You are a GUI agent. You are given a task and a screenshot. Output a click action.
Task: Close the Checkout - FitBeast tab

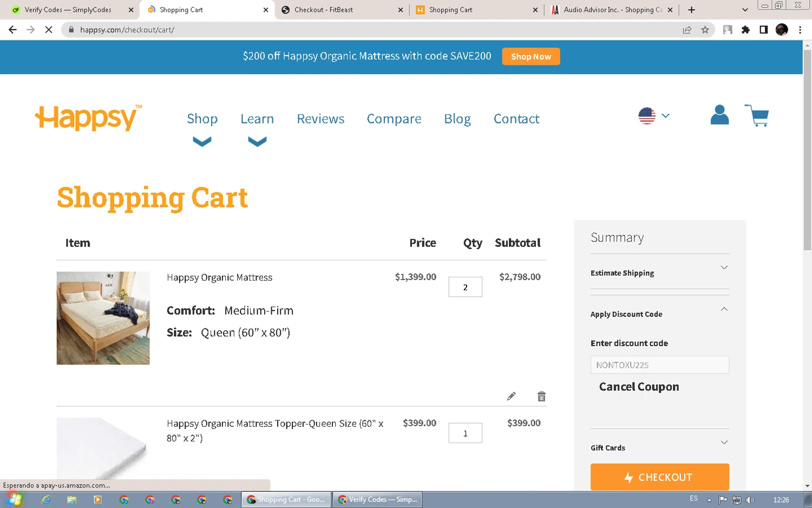click(401, 10)
